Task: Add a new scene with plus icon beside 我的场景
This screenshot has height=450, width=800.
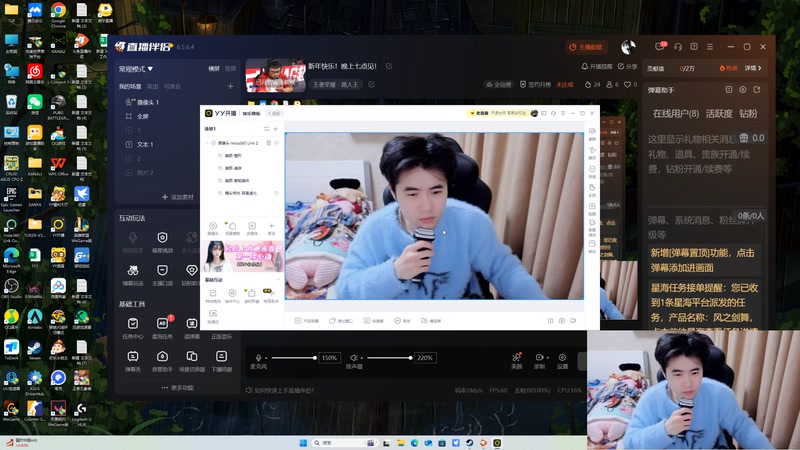Action: click(x=230, y=86)
